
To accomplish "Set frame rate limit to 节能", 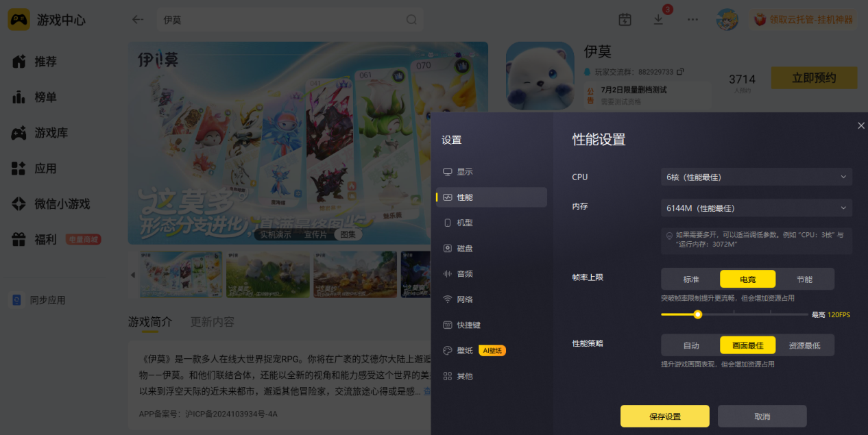I will (804, 279).
